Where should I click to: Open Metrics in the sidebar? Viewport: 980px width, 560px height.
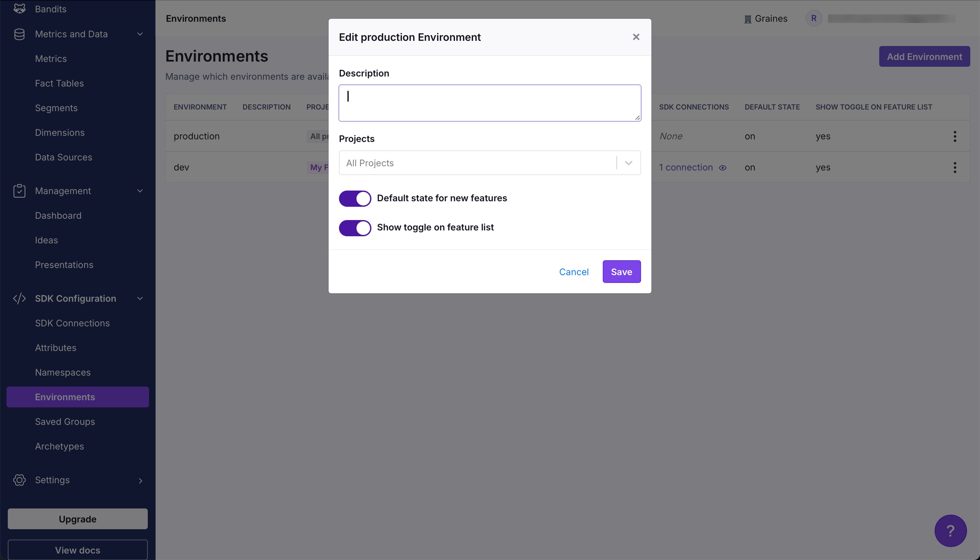coord(50,58)
